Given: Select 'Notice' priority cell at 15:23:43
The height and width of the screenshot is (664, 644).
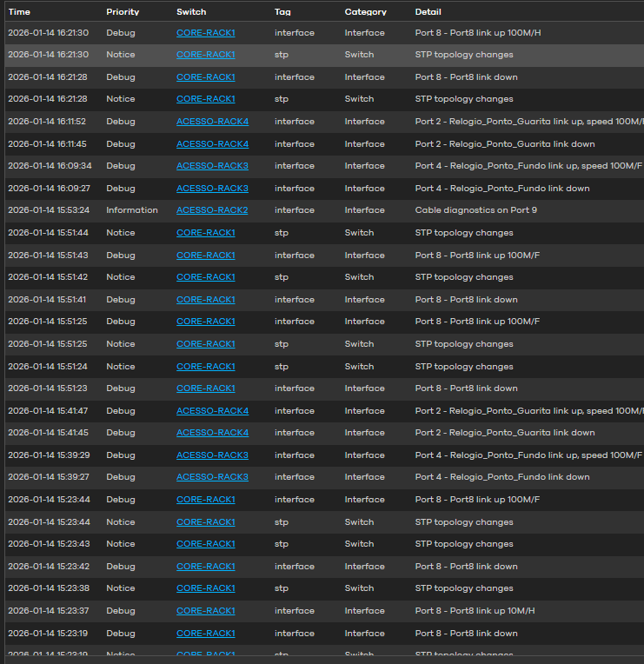Looking at the screenshot, I should coord(120,544).
